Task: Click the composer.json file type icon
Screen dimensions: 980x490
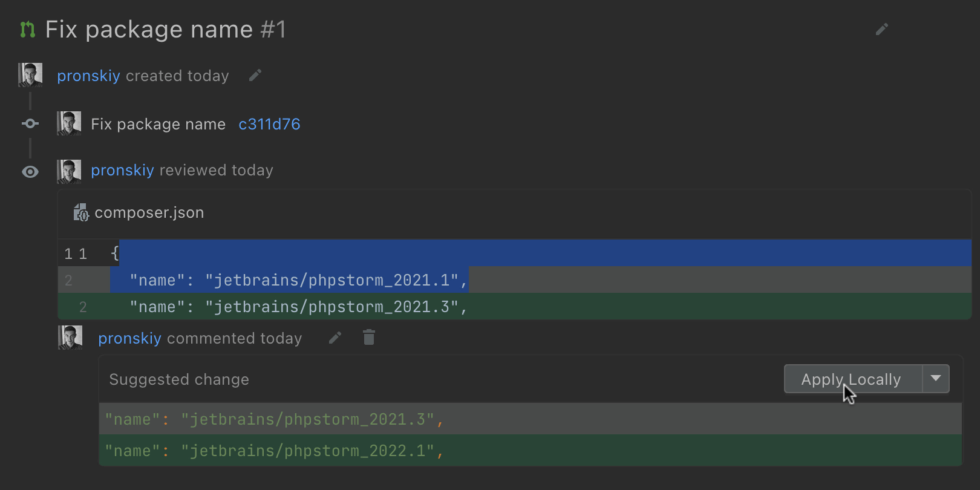Action: coord(80,212)
